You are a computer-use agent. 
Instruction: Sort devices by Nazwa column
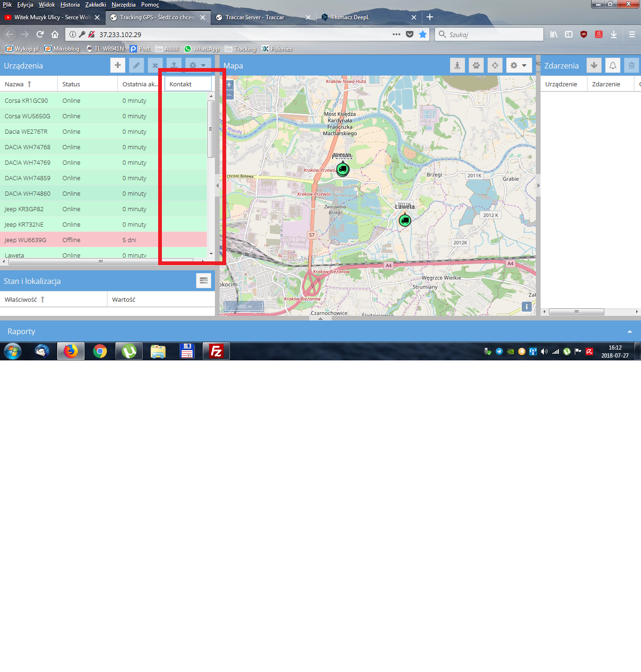(x=29, y=84)
